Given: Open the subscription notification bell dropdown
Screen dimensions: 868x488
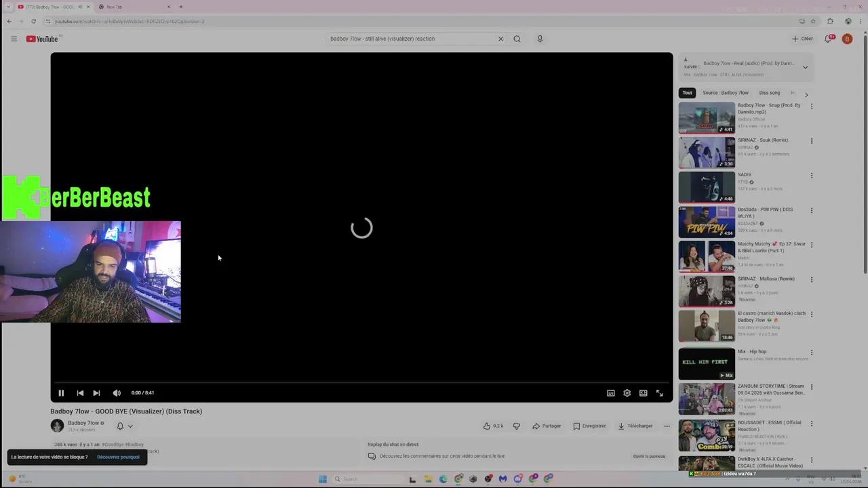Looking at the screenshot, I should [x=125, y=426].
